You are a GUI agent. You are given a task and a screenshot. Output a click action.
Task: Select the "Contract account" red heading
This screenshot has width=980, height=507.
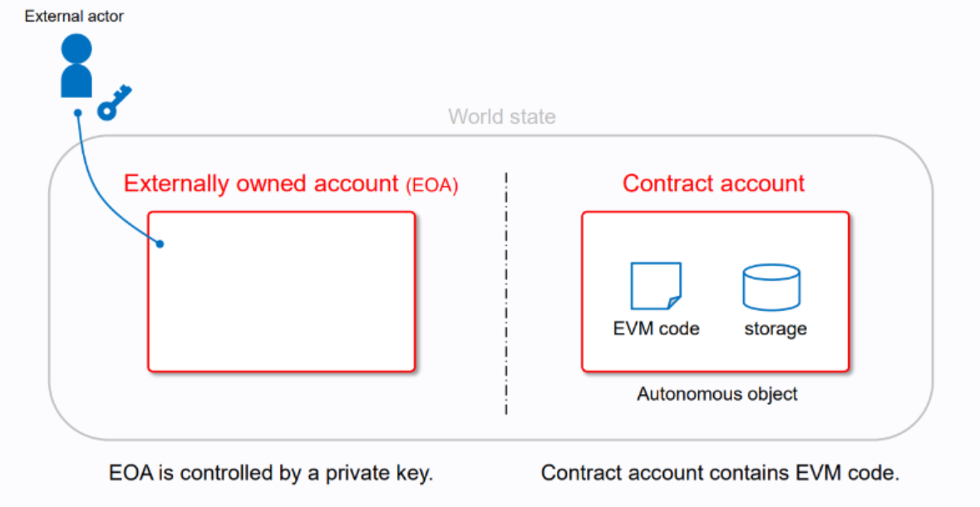pos(714,183)
